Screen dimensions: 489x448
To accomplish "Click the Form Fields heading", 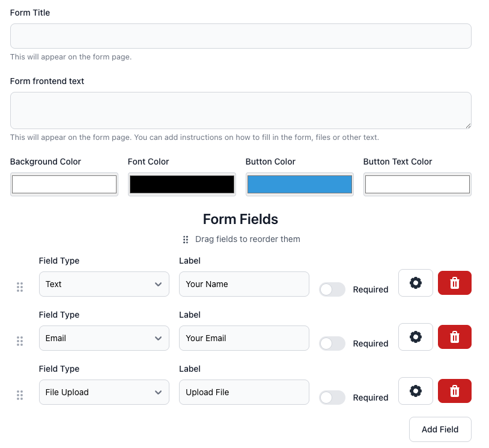I will [x=240, y=219].
